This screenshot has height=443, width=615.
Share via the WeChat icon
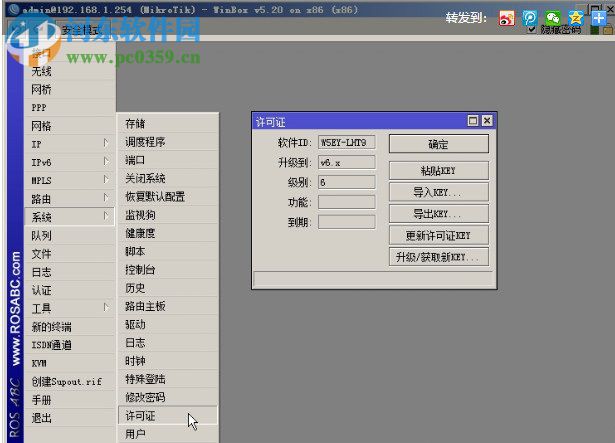553,18
